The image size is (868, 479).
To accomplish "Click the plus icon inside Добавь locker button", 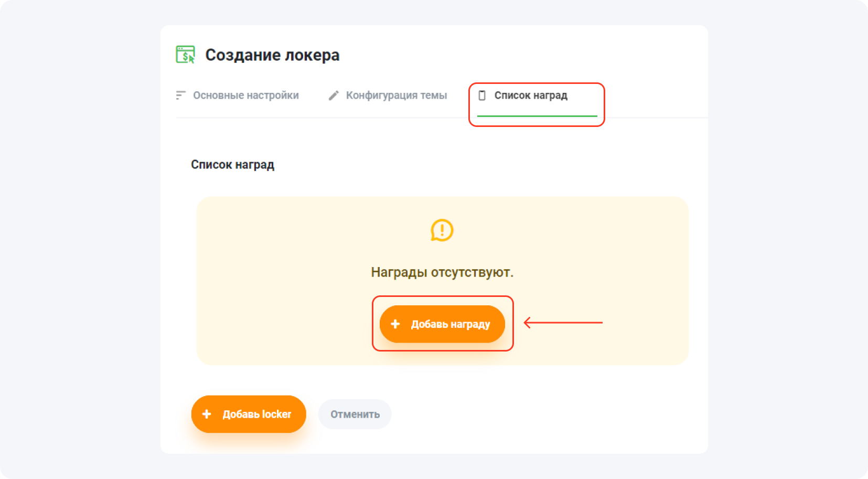I will click(x=208, y=414).
